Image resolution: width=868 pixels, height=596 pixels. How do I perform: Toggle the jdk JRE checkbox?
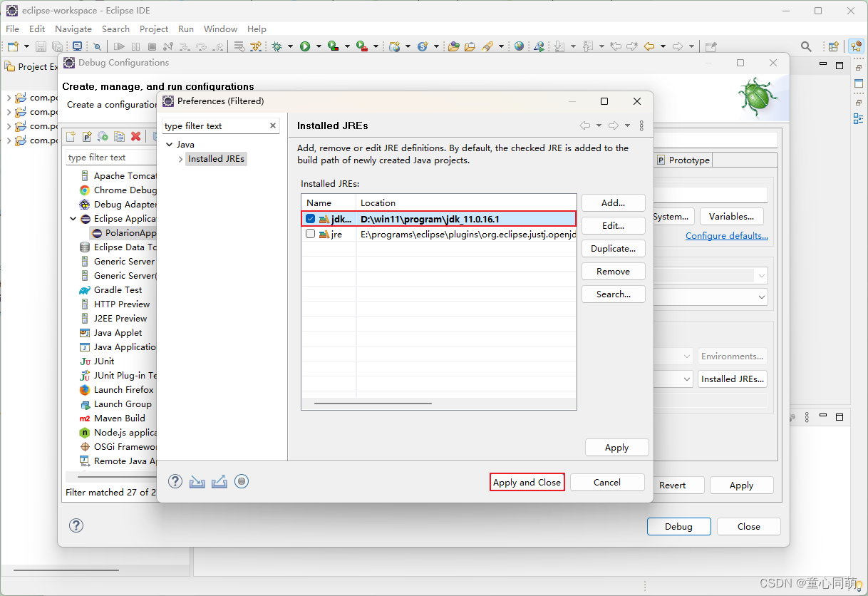pos(310,219)
